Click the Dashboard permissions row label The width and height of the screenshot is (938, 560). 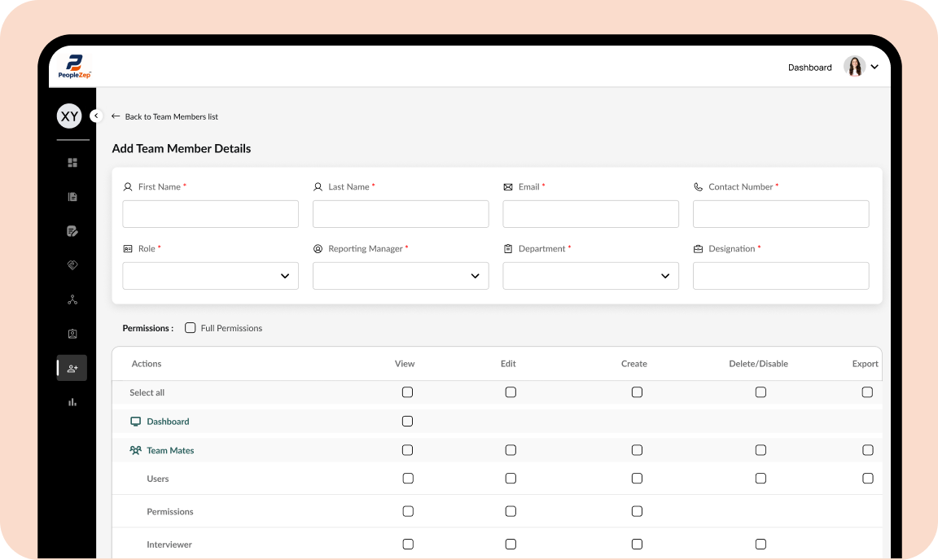click(168, 422)
